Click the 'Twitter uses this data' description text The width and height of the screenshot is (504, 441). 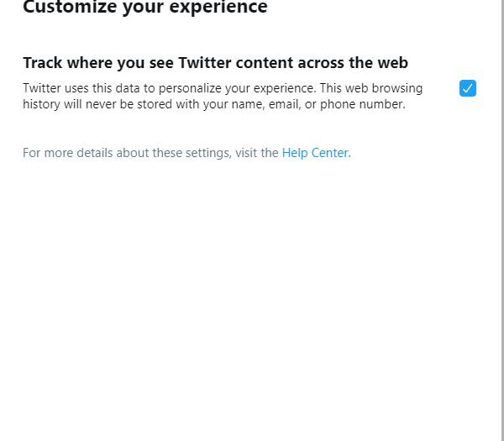click(223, 96)
